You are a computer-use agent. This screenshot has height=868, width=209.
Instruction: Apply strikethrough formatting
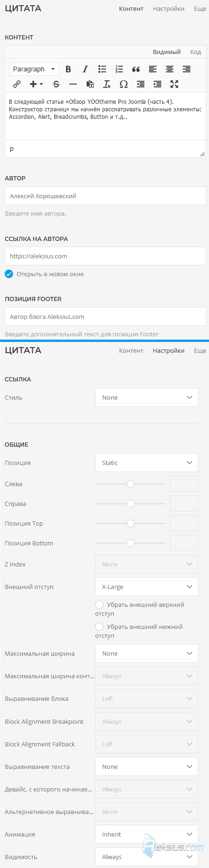tap(56, 84)
